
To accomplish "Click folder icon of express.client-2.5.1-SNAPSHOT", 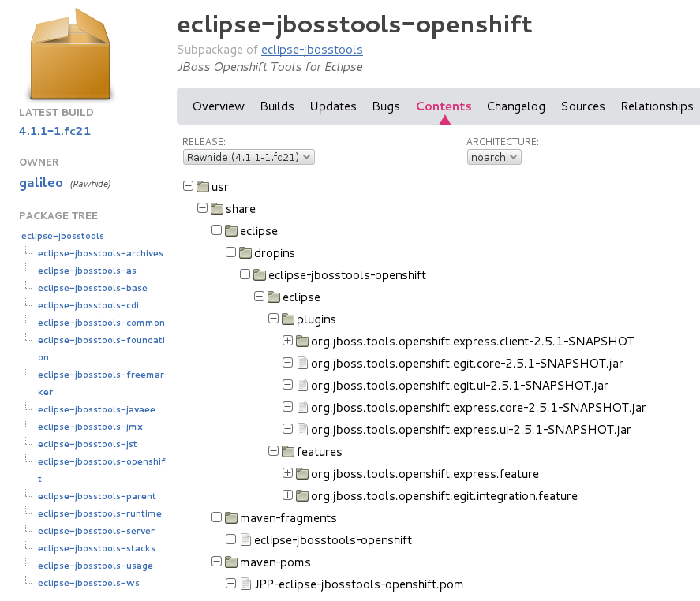I will 302,341.
